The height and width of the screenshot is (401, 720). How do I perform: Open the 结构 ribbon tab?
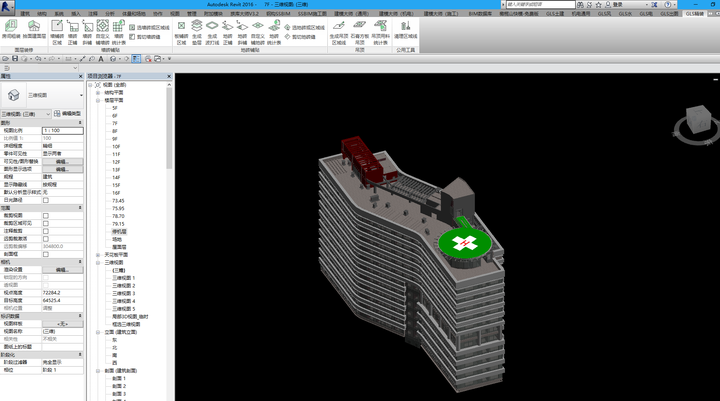(x=42, y=14)
